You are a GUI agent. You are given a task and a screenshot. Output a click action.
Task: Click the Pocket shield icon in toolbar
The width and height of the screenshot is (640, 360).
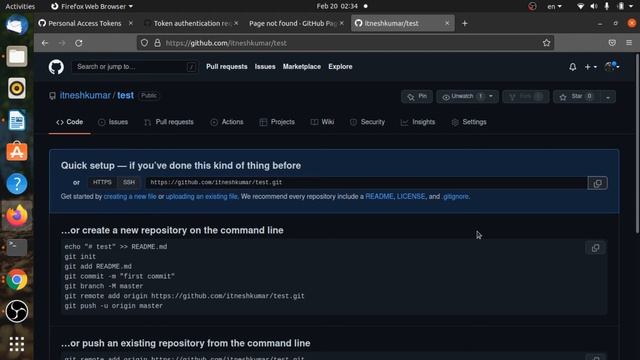point(612,43)
